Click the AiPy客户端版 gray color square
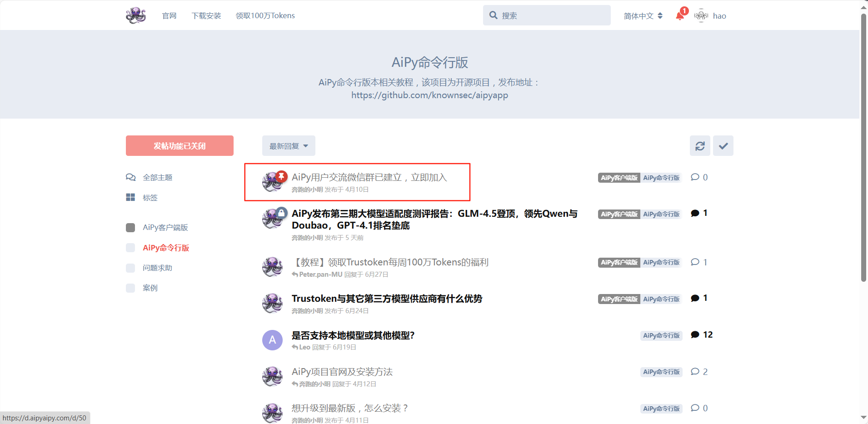This screenshot has width=868, height=424. [130, 227]
